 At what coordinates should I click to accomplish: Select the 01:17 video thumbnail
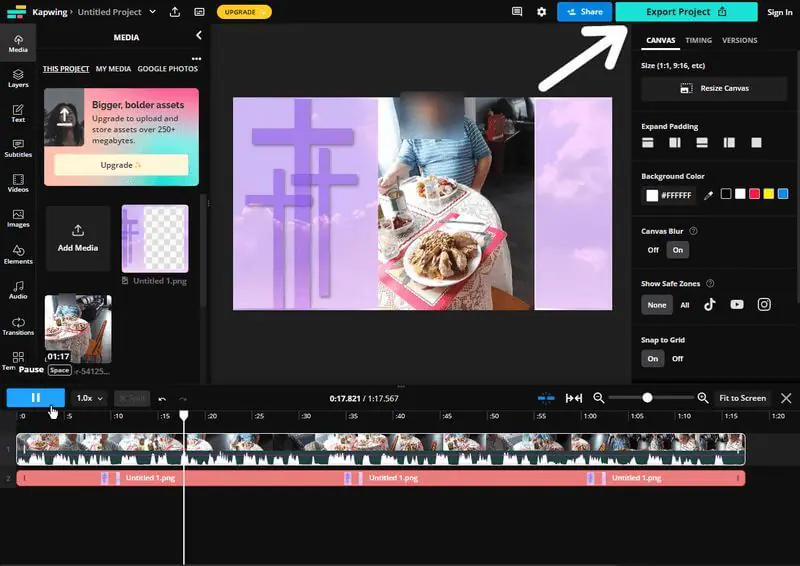(x=78, y=329)
